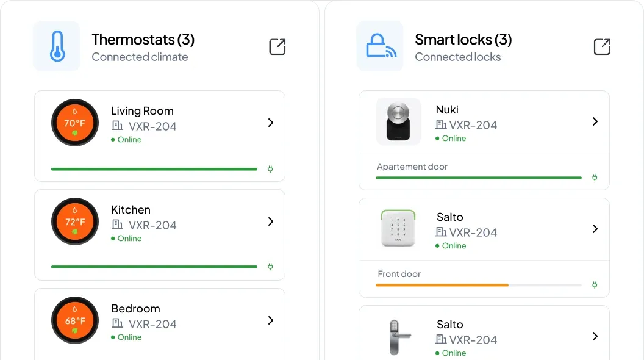Click the Bedroom 68°F thermostat dial
Screen dimensions: 644x360
coord(75,320)
